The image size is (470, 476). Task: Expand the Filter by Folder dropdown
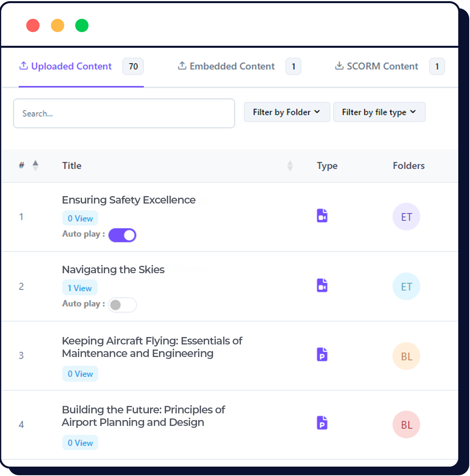pos(287,112)
